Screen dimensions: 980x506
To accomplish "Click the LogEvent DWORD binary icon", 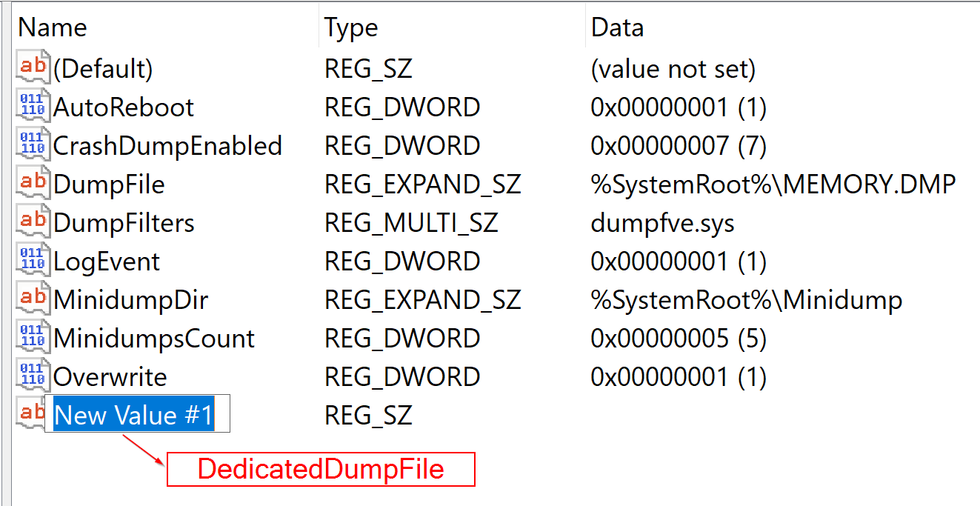I will 33,261.
